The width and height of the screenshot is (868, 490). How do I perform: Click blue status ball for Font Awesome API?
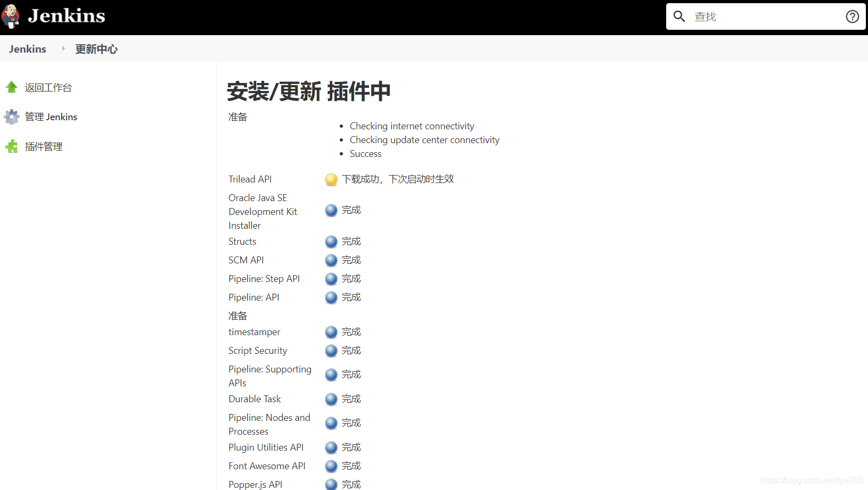pos(331,467)
